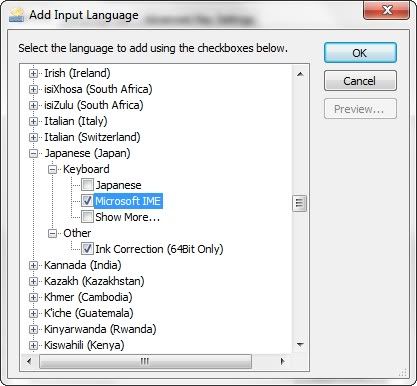The height and width of the screenshot is (386, 417).
Task: Confirm with the OK button
Action: point(360,53)
